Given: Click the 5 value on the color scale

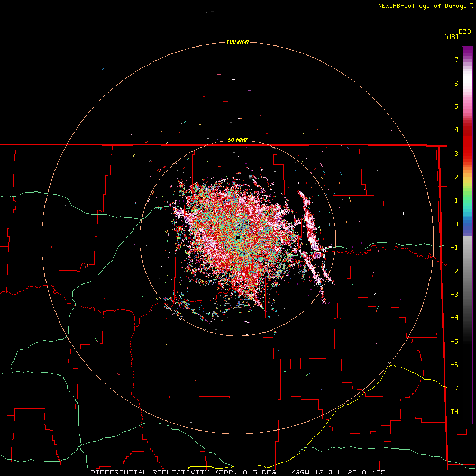Looking at the screenshot, I should coord(456,106).
